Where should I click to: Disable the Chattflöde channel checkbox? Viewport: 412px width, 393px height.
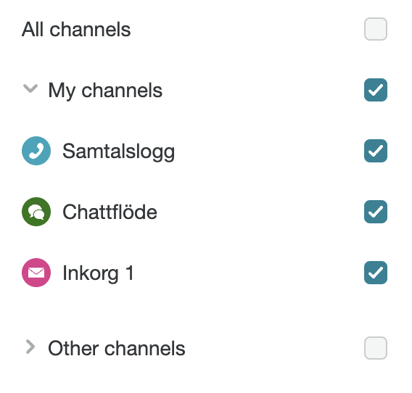coord(375,212)
